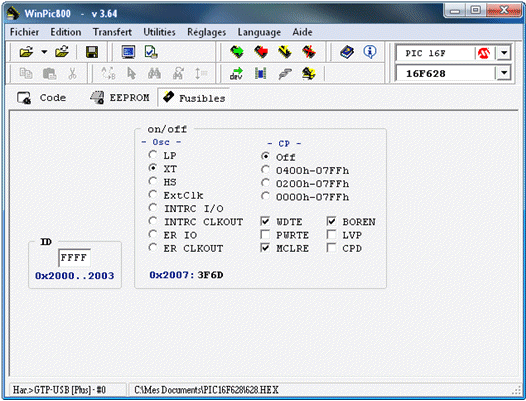Open the 16F628 device dropdown
Viewport: 526px width, 401px height.
point(504,73)
